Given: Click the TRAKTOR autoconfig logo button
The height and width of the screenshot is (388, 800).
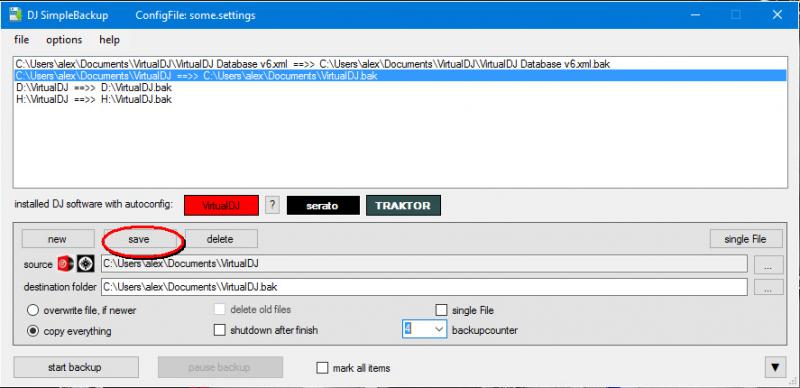Looking at the screenshot, I should click(x=403, y=206).
